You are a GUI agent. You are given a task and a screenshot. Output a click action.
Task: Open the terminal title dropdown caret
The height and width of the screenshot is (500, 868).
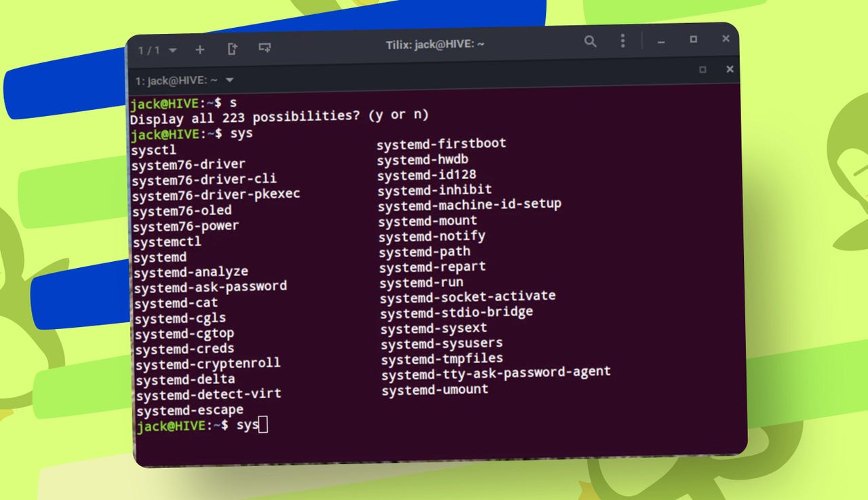229,80
